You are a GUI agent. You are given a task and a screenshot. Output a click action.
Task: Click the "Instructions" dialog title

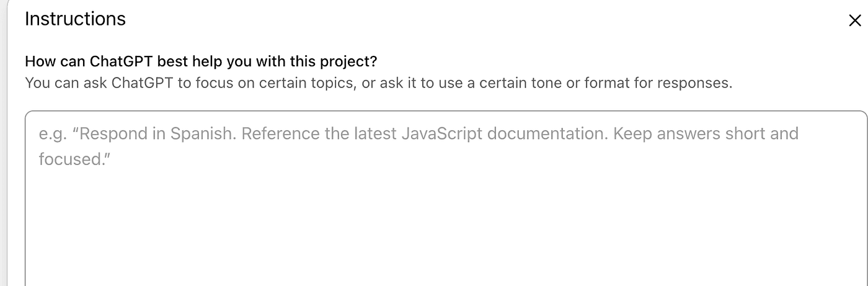tap(75, 19)
